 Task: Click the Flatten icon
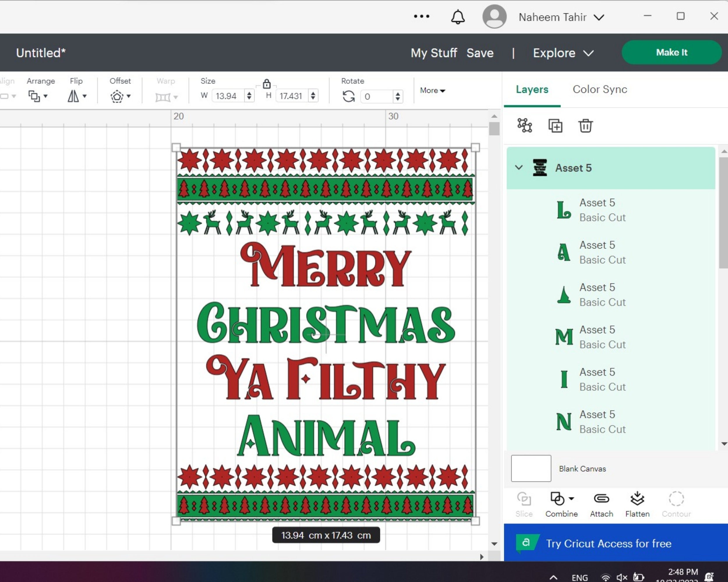pyautogui.click(x=637, y=499)
